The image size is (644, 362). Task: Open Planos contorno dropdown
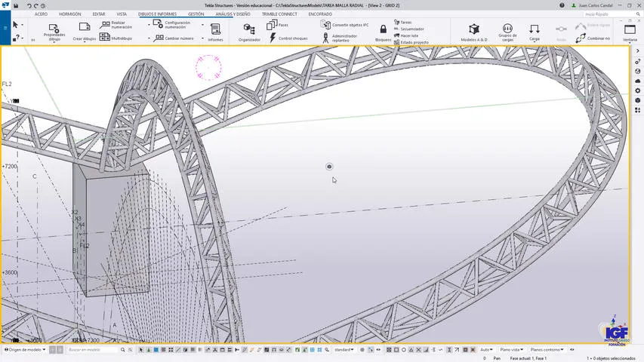point(547,350)
